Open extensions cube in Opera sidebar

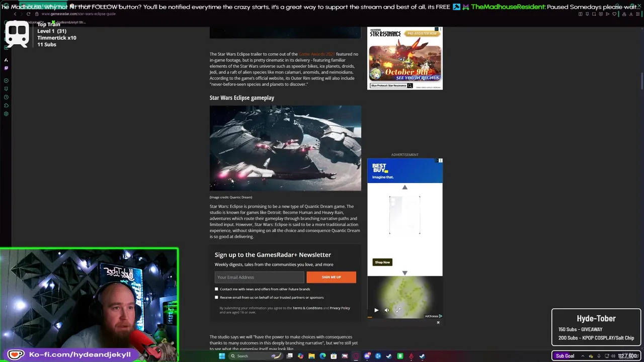(6, 106)
